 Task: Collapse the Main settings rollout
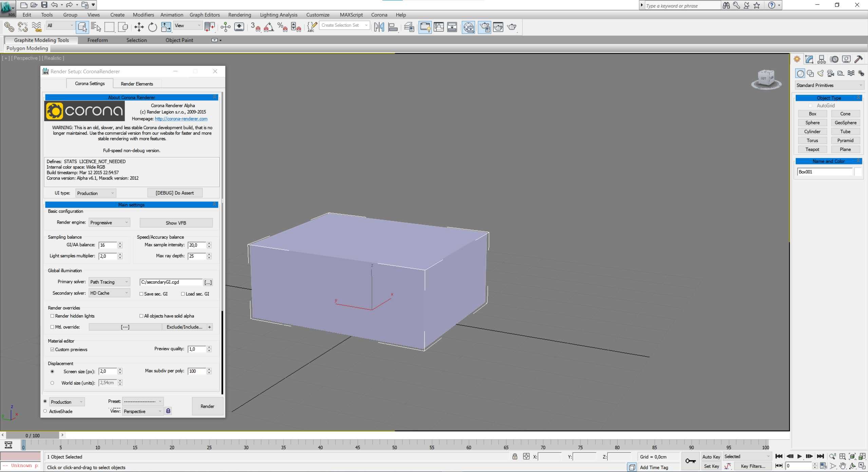131,205
